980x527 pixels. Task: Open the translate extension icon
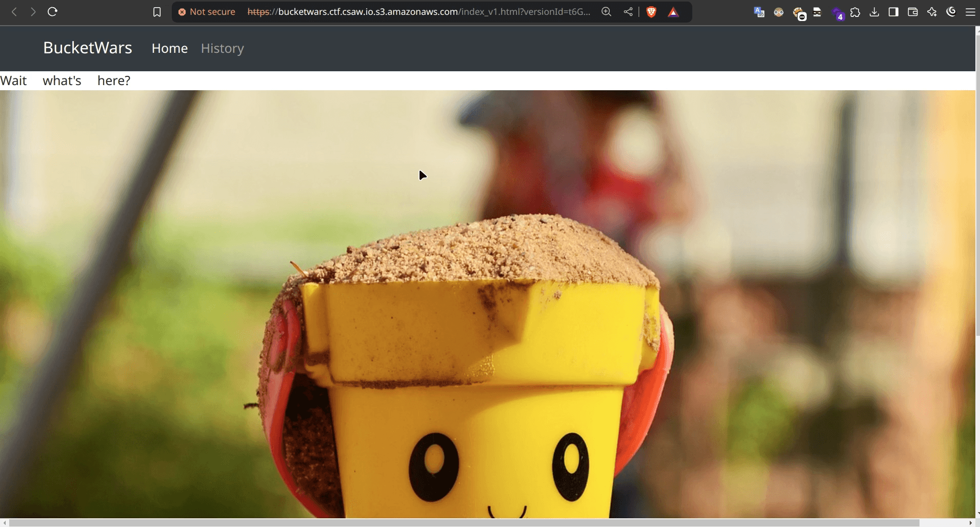(x=759, y=12)
